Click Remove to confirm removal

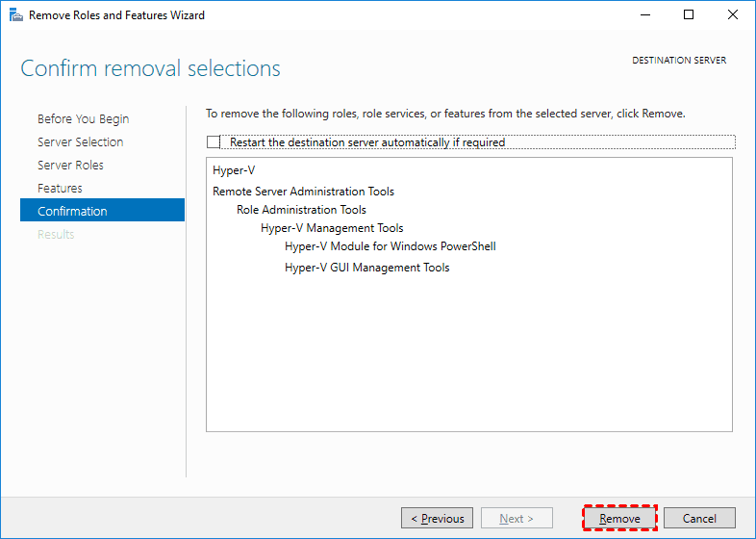(619, 519)
